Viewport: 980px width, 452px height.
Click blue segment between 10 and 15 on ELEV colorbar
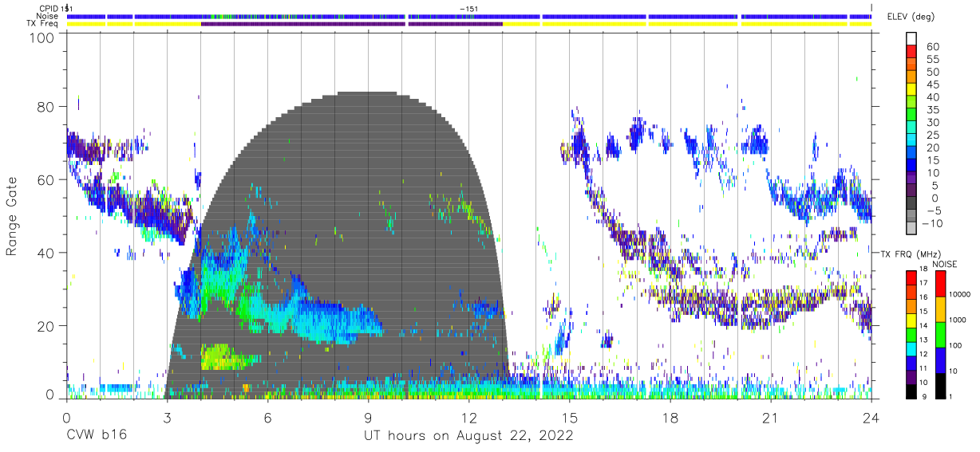point(911,165)
